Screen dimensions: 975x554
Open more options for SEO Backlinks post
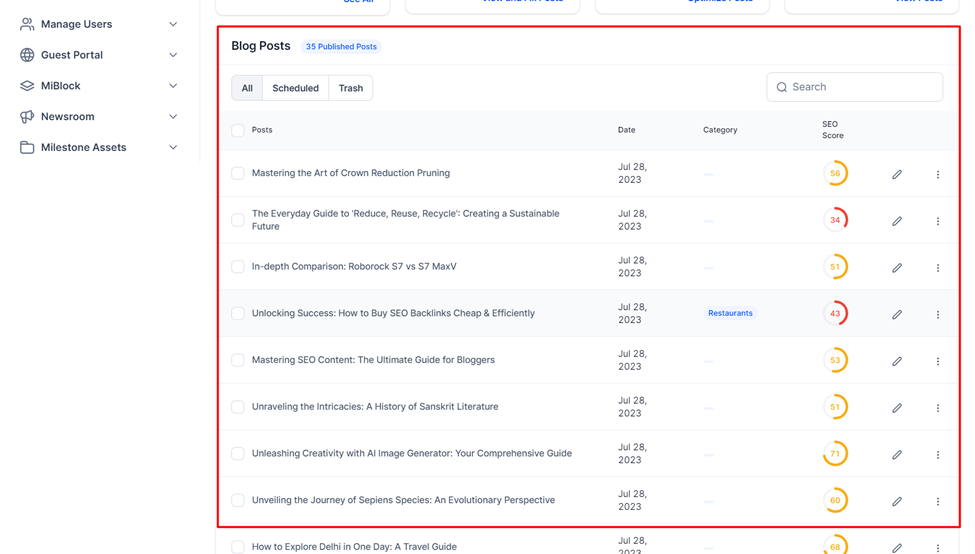click(x=938, y=315)
